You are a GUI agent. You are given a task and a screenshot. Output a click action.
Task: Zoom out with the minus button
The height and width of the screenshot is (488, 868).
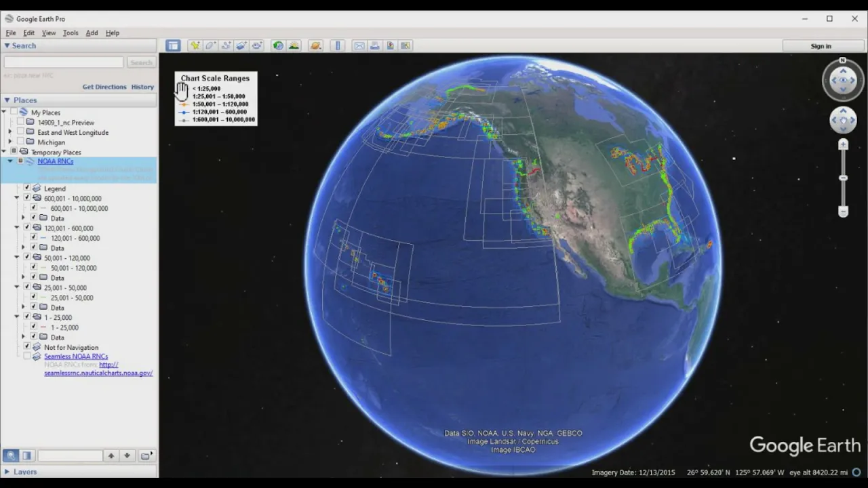(x=844, y=211)
